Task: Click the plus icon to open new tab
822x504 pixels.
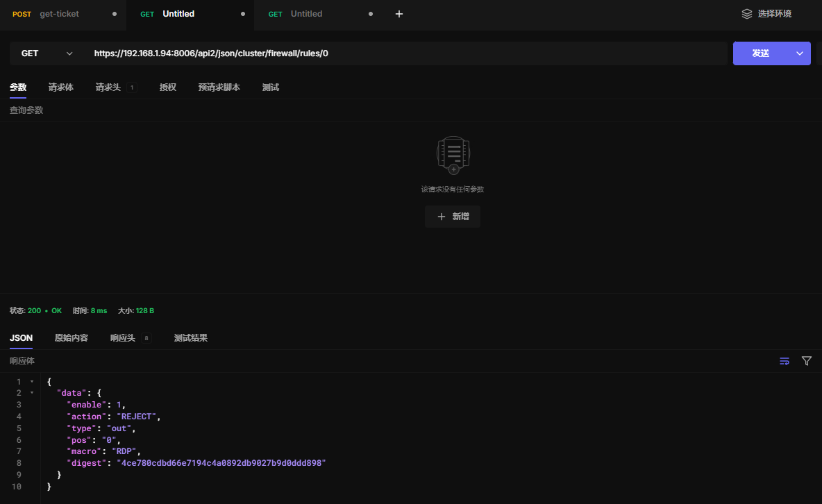Action: pos(399,14)
